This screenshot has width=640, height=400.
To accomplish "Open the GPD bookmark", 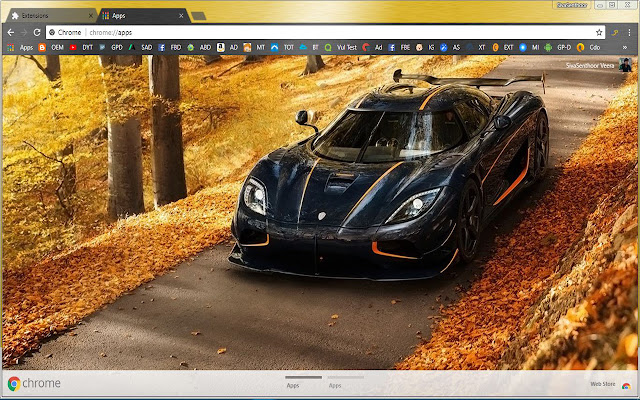I will coord(111,47).
